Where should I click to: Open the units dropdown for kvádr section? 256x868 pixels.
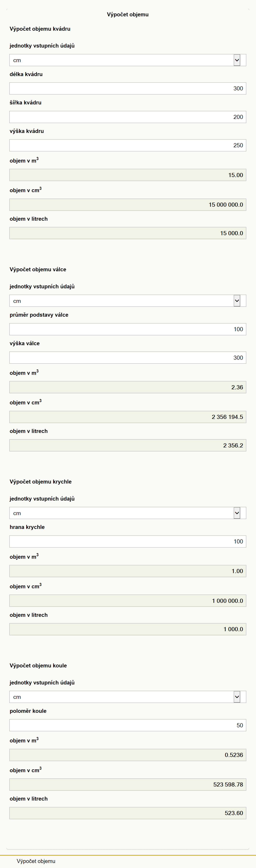(128, 60)
